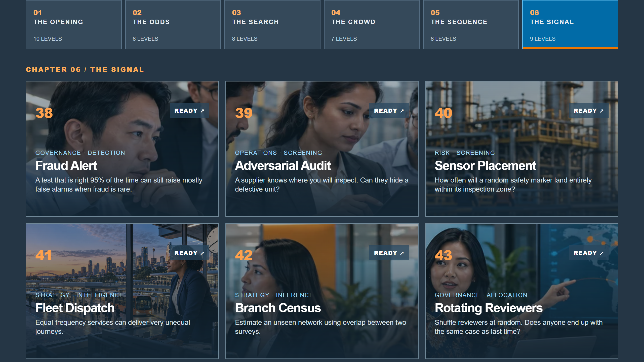Click READY button on Rotating Reviewers card

click(x=589, y=253)
